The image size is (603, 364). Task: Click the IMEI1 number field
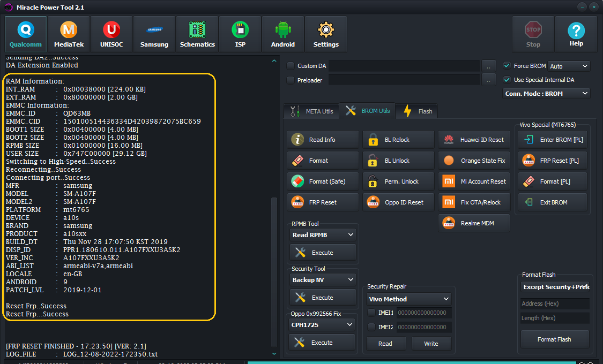tap(424, 313)
